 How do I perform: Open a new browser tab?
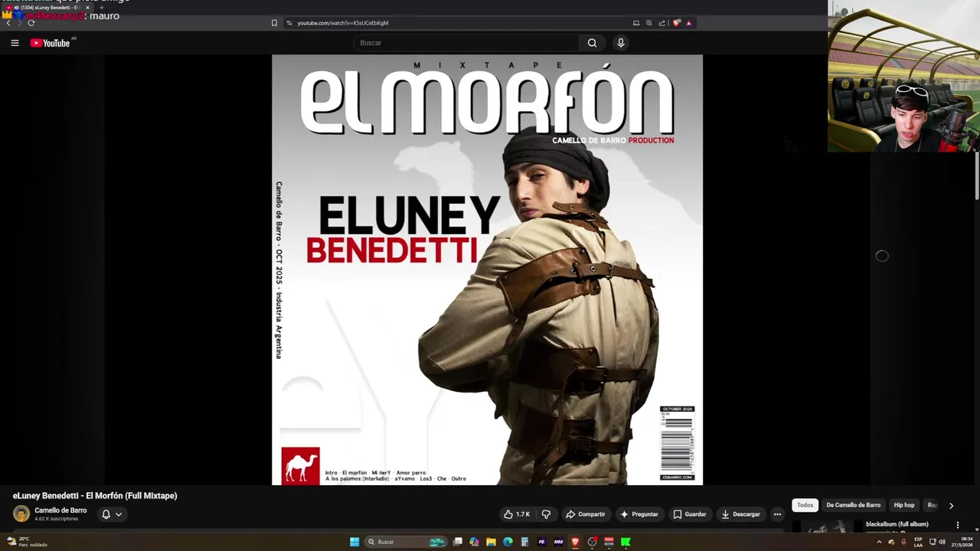pyautogui.click(x=102, y=8)
